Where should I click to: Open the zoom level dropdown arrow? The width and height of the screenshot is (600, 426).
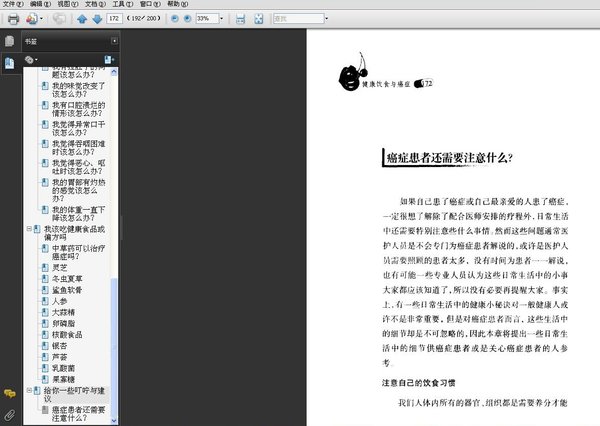221,18
